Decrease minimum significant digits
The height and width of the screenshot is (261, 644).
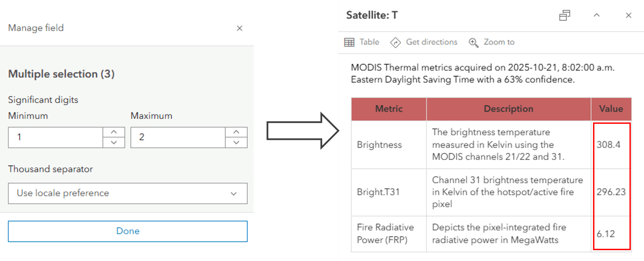(114, 142)
